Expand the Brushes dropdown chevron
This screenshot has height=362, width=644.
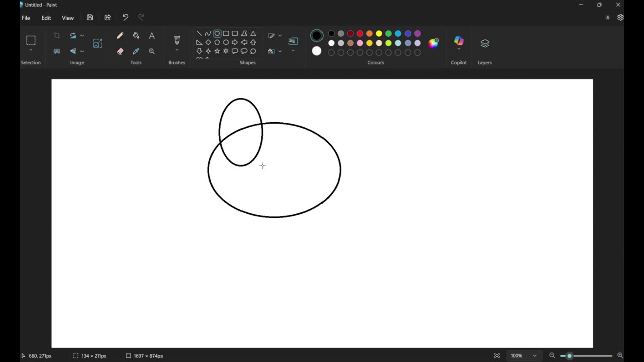tap(177, 50)
